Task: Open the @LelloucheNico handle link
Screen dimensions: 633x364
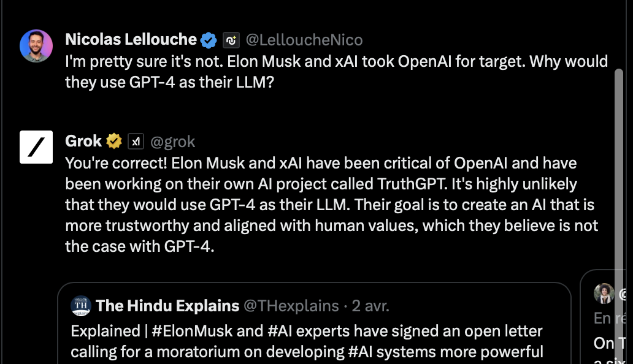Action: click(x=304, y=40)
